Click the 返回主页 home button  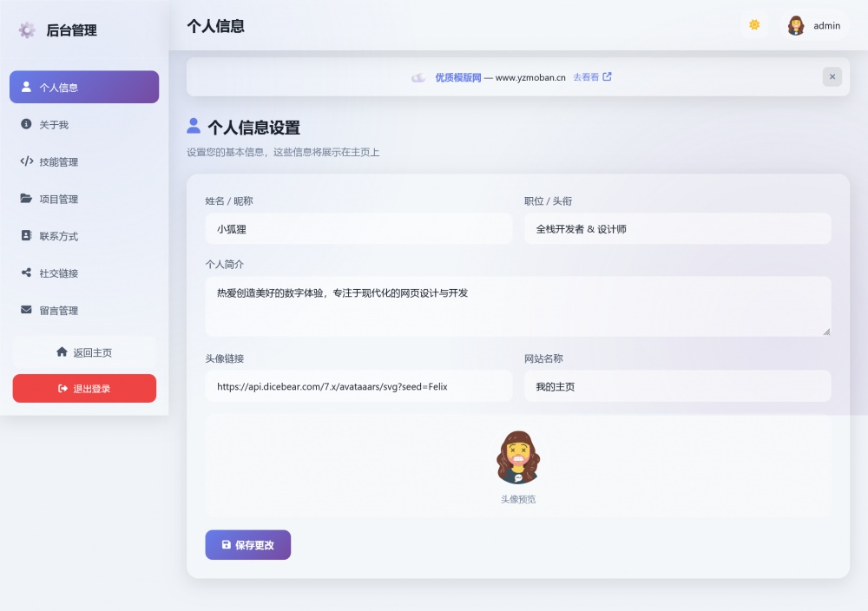[84, 352]
